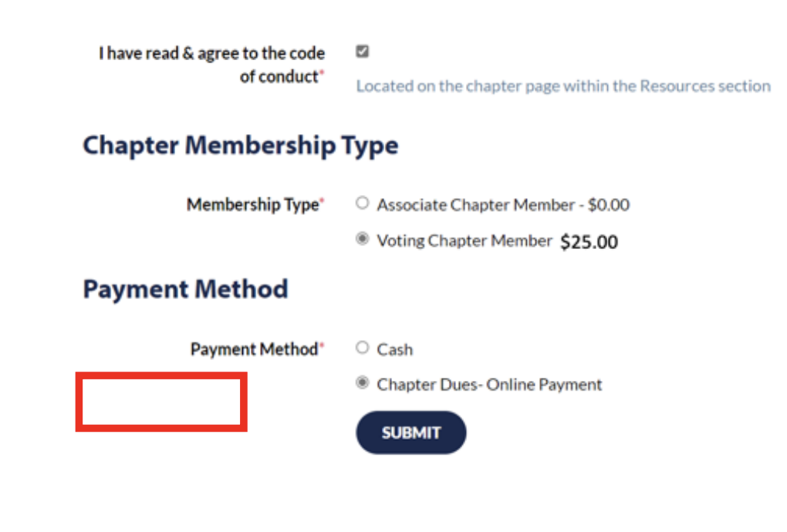This screenshot has width=787, height=532.
Task: Click the red asterisk after the 'Payment Method' label
Action: 323,345
